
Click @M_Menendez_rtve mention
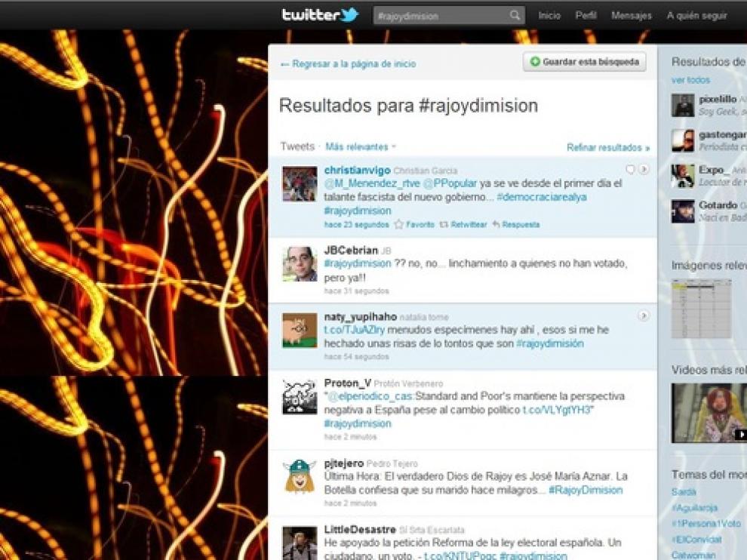(372, 183)
